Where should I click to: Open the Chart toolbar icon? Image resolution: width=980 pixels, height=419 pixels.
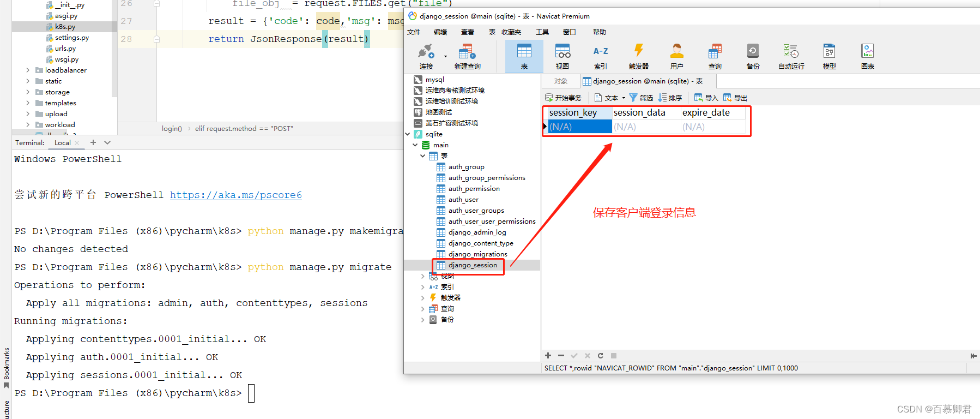pos(867,57)
